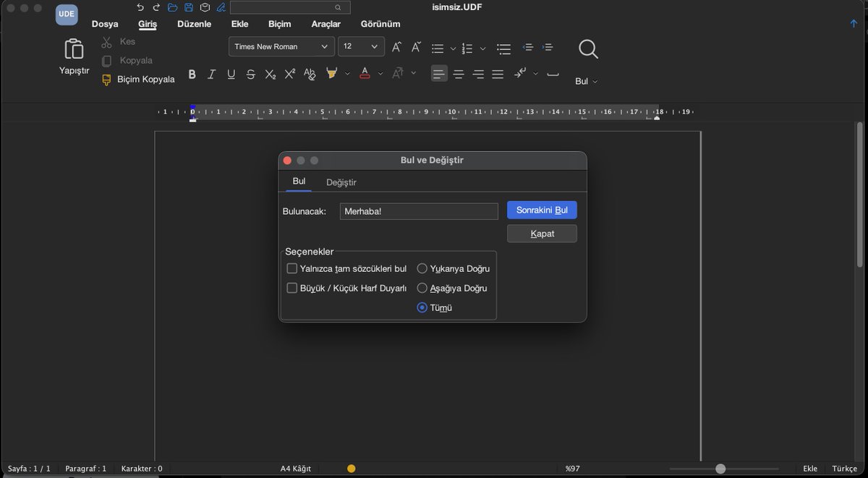
Task: Increase the font size with the larger A icon
Action: pyautogui.click(x=396, y=47)
